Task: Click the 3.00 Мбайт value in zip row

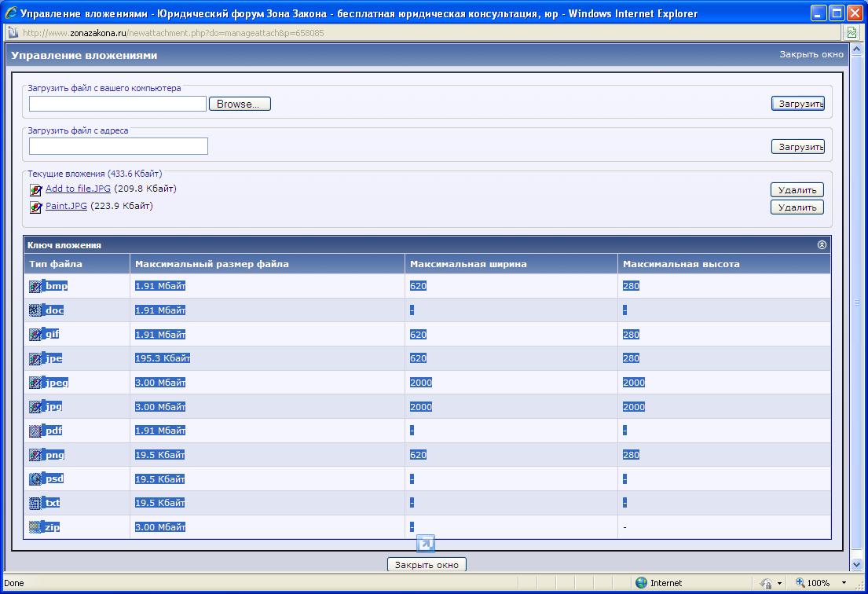Action: click(160, 527)
